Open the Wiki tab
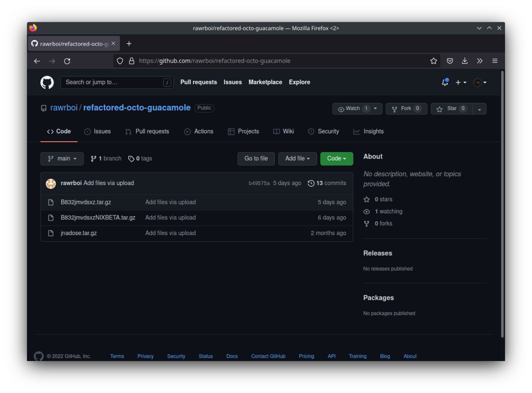 pos(284,131)
